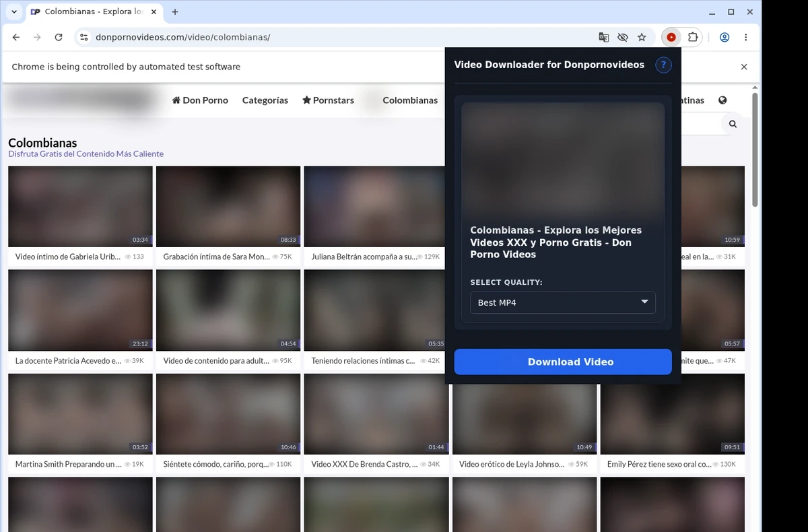The width and height of the screenshot is (808, 532).
Task: Reload the current page
Action: (59, 37)
